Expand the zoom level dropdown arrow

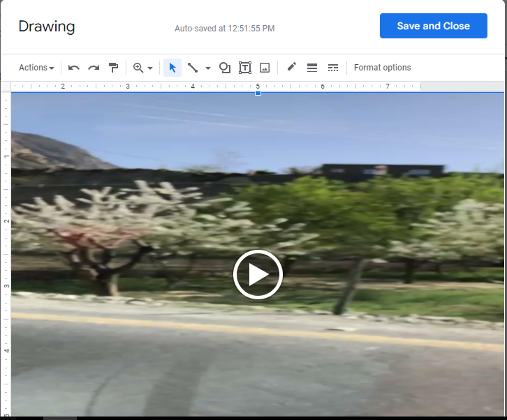pyautogui.click(x=150, y=68)
